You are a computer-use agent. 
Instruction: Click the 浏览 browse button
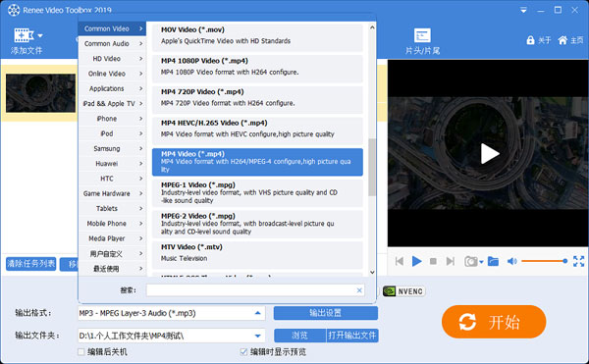pos(299,336)
